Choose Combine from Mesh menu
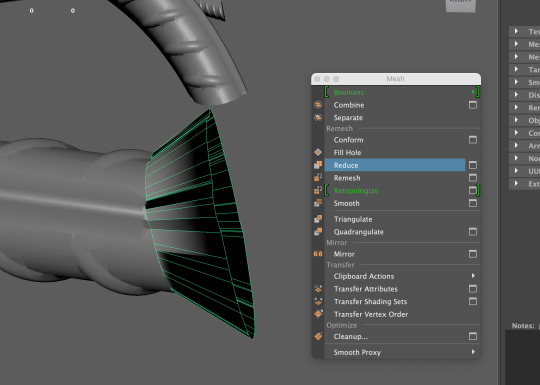 click(x=349, y=105)
